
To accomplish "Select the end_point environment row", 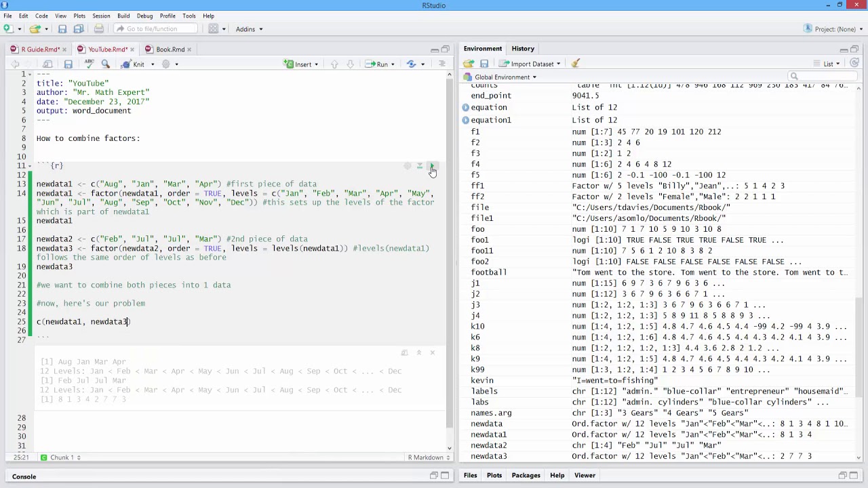I will pos(658,96).
